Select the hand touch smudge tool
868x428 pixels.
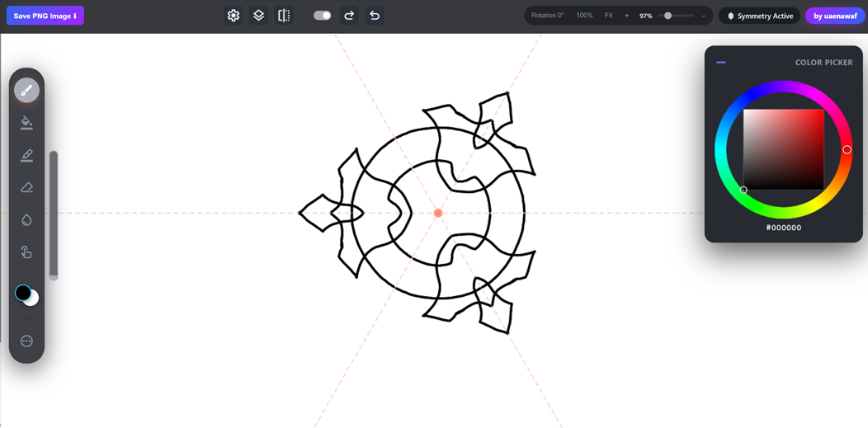(x=26, y=252)
